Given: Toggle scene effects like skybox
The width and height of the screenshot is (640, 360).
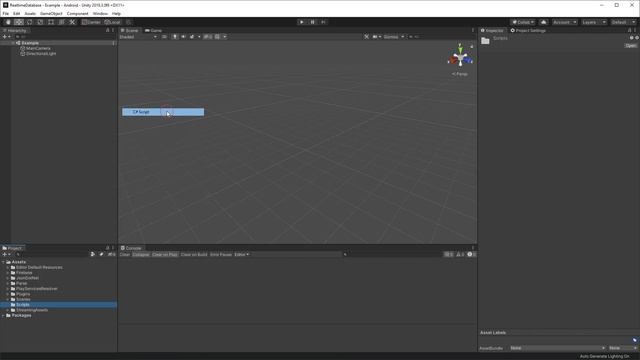Looking at the screenshot, I should pyautogui.click(x=192, y=37).
